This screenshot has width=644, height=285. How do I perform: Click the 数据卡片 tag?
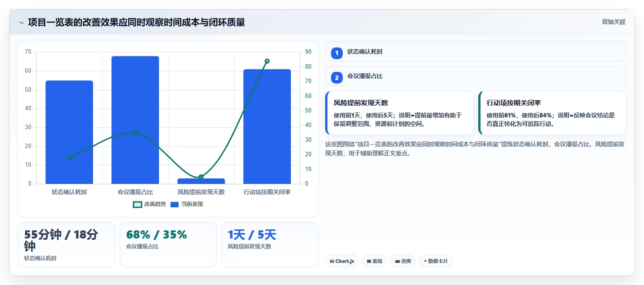point(436,261)
